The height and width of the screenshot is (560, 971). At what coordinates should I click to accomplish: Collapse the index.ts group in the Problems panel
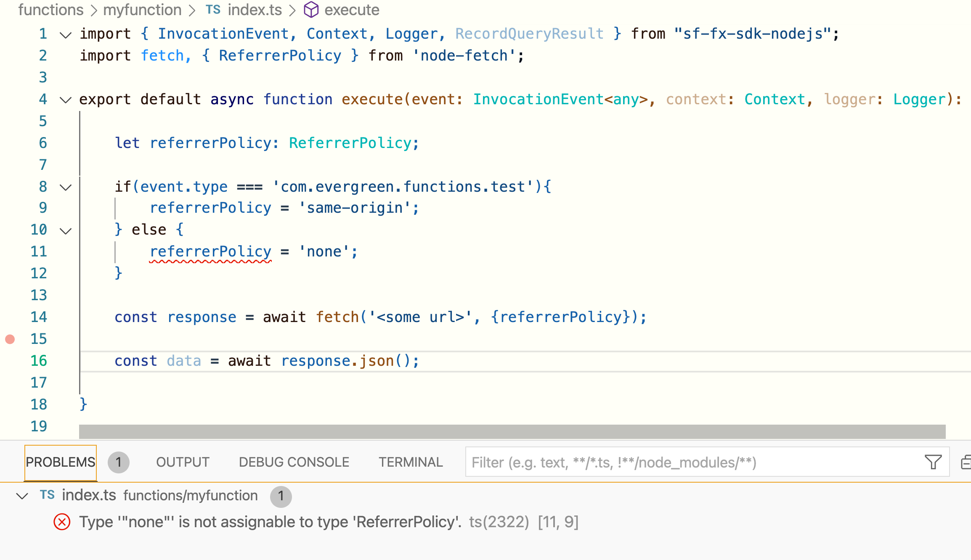coord(22,496)
